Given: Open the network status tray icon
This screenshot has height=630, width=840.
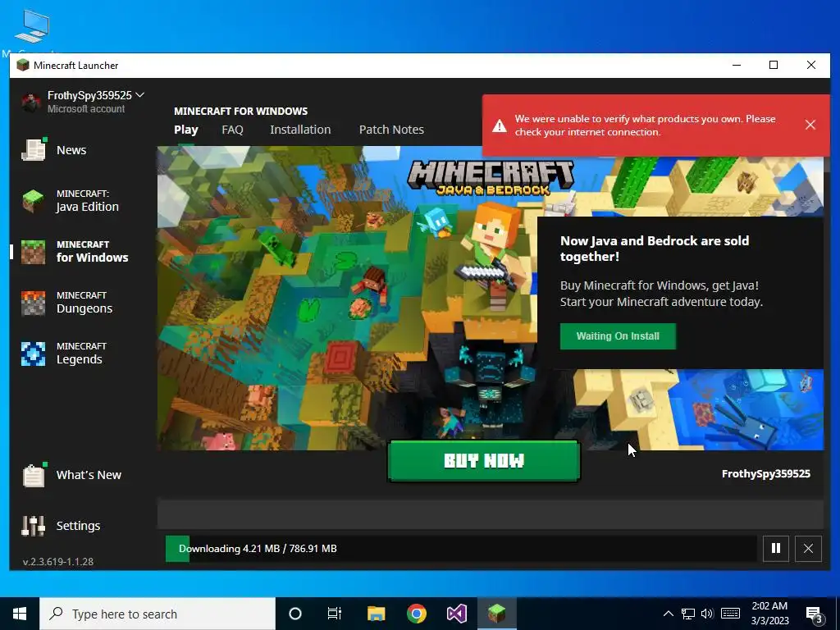Looking at the screenshot, I should [x=688, y=614].
